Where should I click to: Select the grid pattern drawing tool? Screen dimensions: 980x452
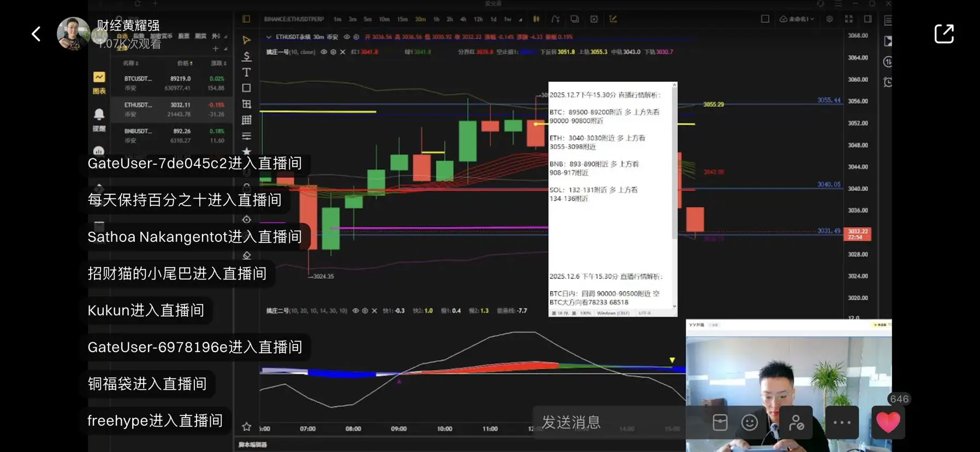coord(247,120)
